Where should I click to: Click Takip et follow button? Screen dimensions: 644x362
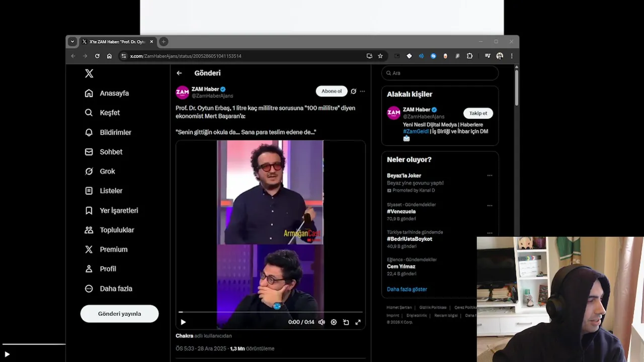pyautogui.click(x=478, y=113)
